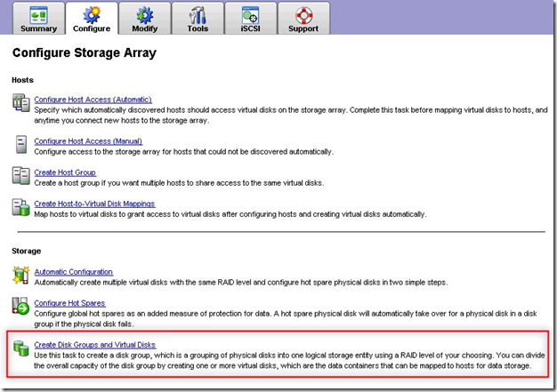Click the Modify tab gear-arrow icon
Screen dimensions: 557x392
pyautogui.click(x=144, y=15)
